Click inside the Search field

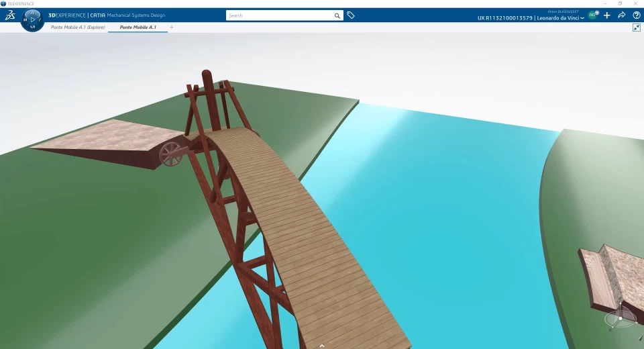pos(279,15)
